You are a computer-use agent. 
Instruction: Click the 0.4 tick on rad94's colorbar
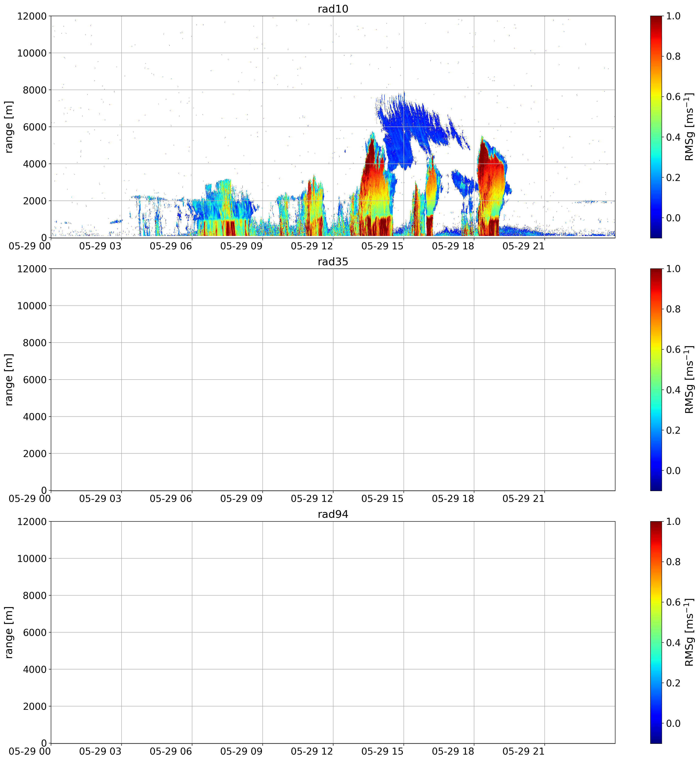click(x=673, y=642)
